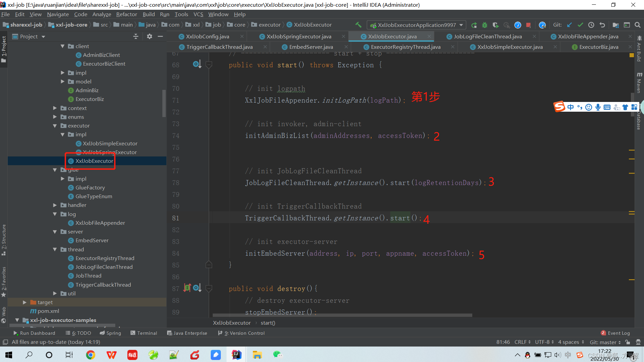Collapse the client folder in the project tree
This screenshot has width=644, height=362.
pos(63,46)
